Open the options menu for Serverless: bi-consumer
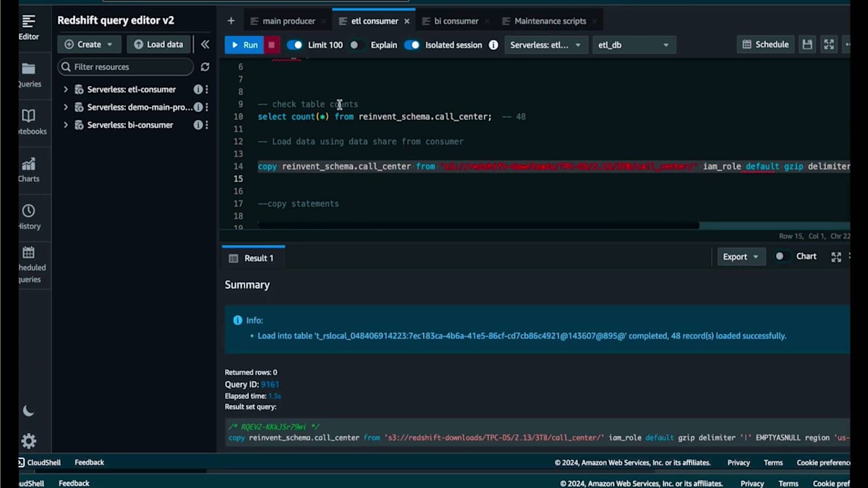Viewport: 868px width, 488px height. tap(207, 125)
